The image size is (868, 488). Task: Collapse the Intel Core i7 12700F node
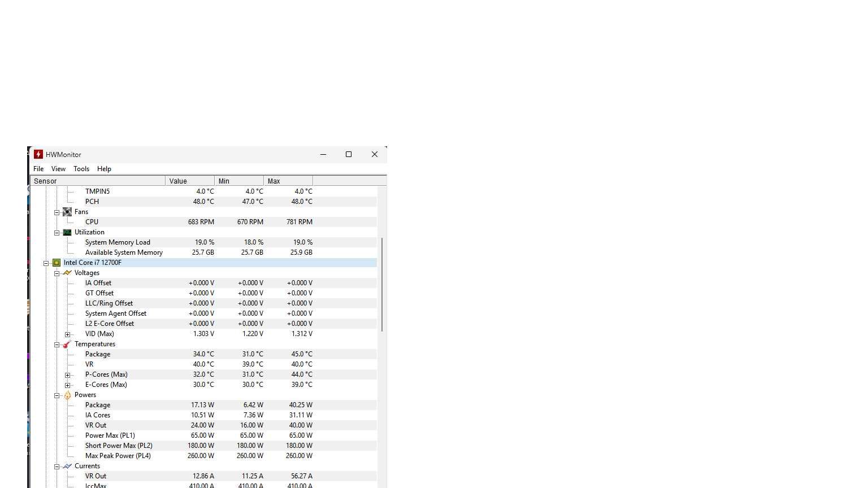pos(46,263)
